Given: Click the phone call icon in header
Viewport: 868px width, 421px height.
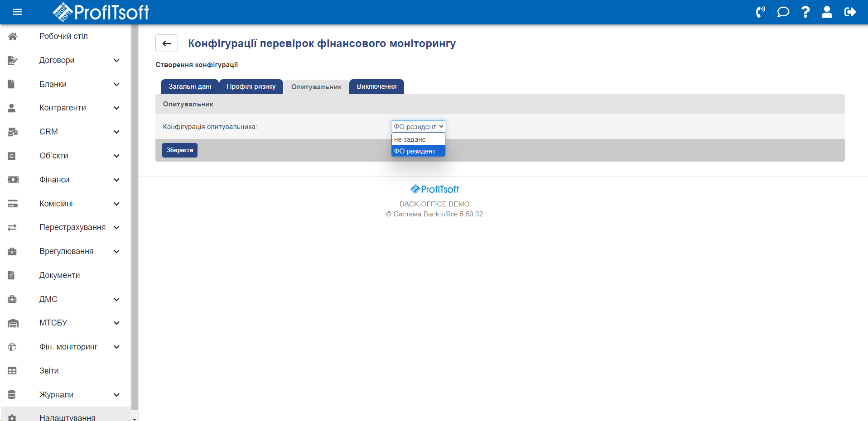Looking at the screenshot, I should click(x=760, y=12).
